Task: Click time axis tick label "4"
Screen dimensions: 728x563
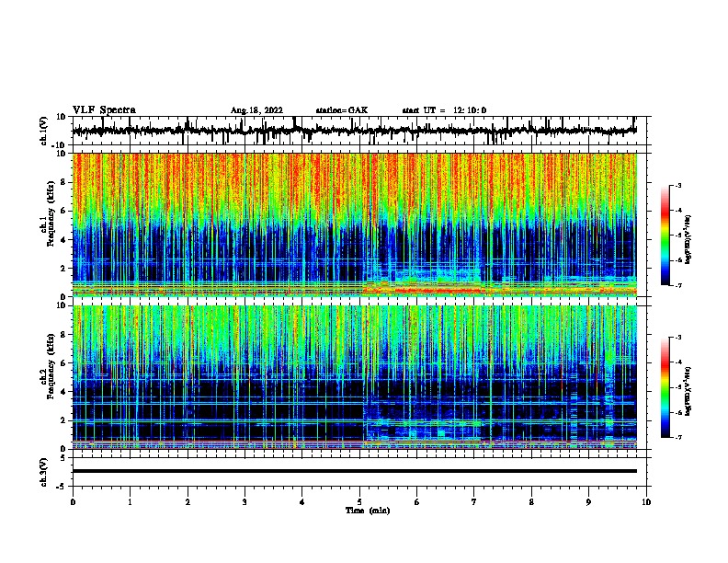Action: [302, 501]
